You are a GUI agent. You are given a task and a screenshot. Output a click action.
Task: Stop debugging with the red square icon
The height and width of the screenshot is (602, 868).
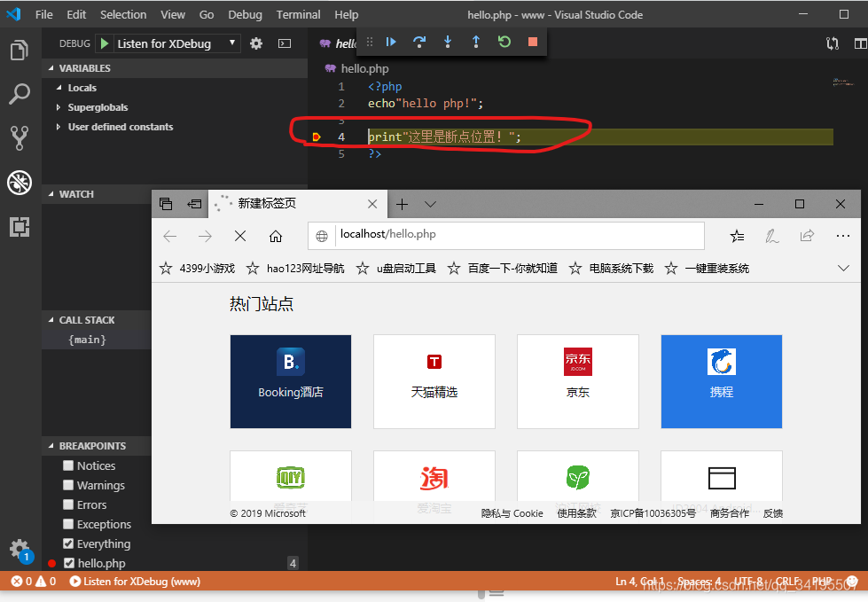click(532, 42)
